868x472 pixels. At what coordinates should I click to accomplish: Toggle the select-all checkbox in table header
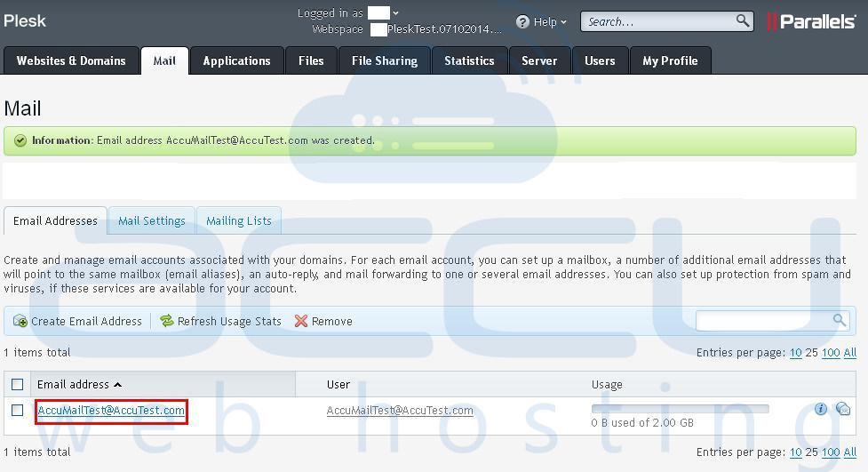tap(18, 385)
